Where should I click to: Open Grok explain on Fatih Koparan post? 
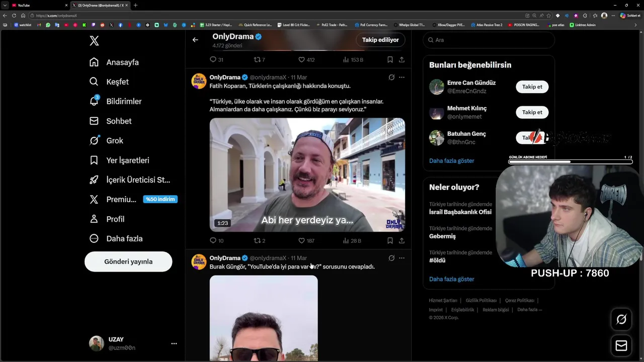[391, 77]
